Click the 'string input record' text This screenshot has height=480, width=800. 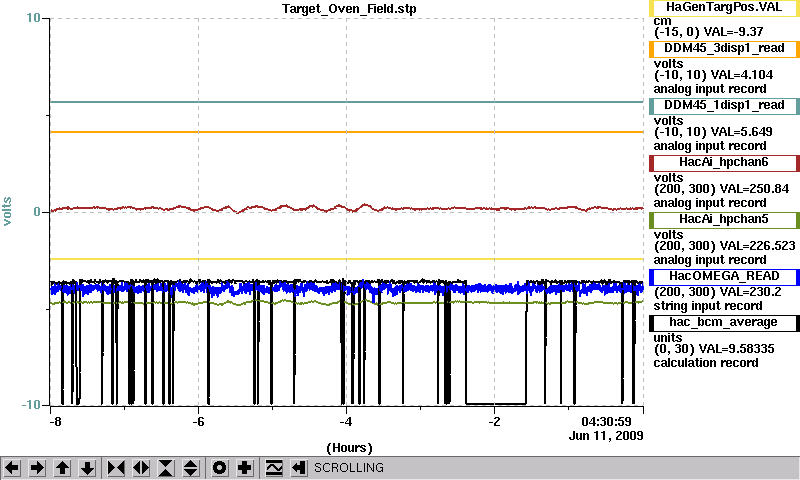click(x=708, y=306)
